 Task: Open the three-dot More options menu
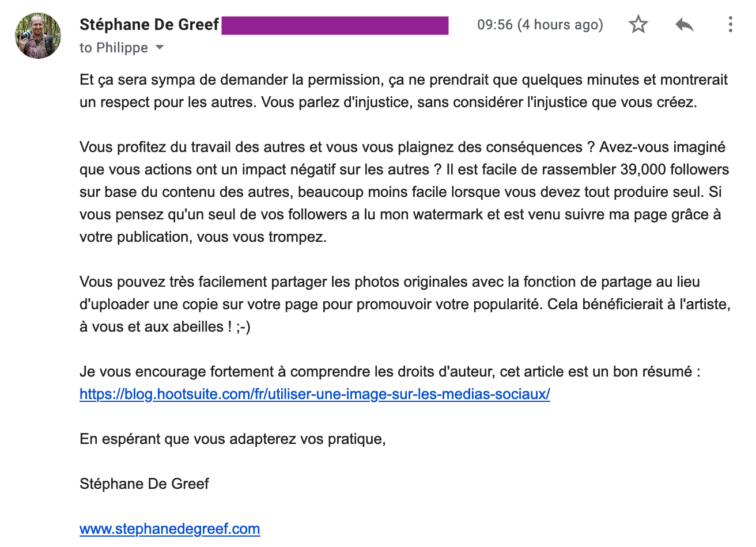730,24
